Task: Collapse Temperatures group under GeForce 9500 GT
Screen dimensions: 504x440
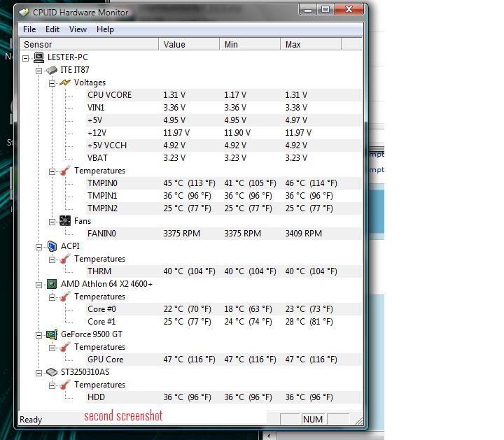Action: tap(52, 348)
